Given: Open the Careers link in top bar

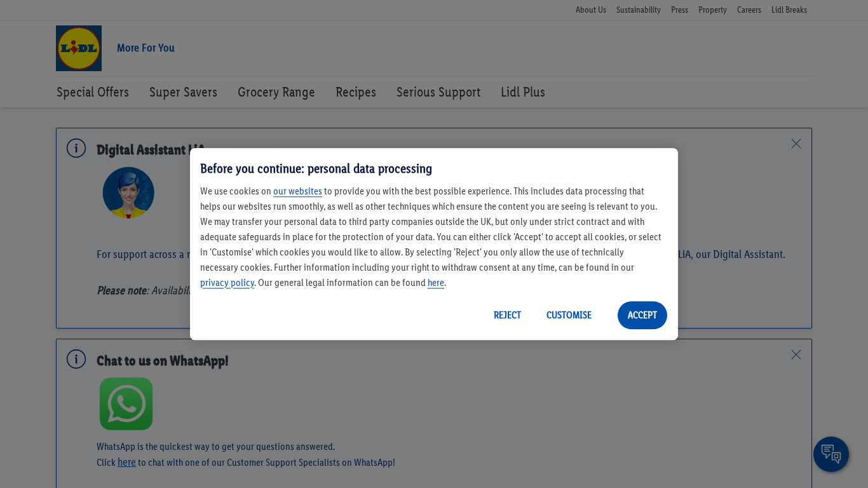Looking at the screenshot, I should [x=749, y=10].
